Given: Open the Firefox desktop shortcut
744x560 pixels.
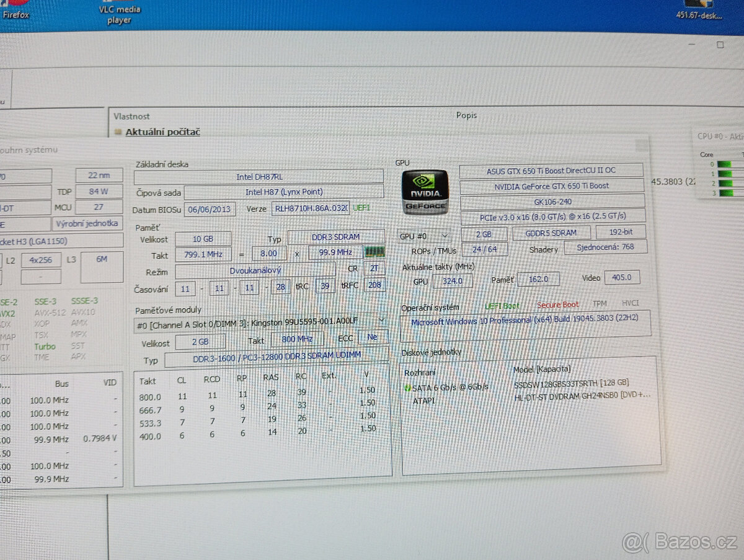Looking at the screenshot, I should point(15,9).
